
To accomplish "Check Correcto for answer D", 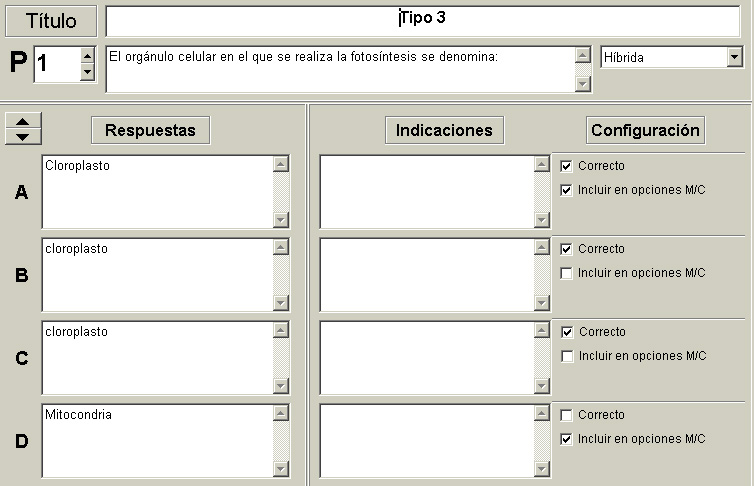I will pos(567,415).
